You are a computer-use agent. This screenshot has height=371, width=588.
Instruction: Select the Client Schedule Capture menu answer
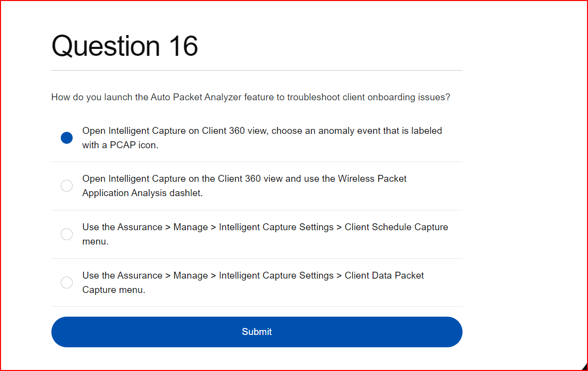[67, 234]
